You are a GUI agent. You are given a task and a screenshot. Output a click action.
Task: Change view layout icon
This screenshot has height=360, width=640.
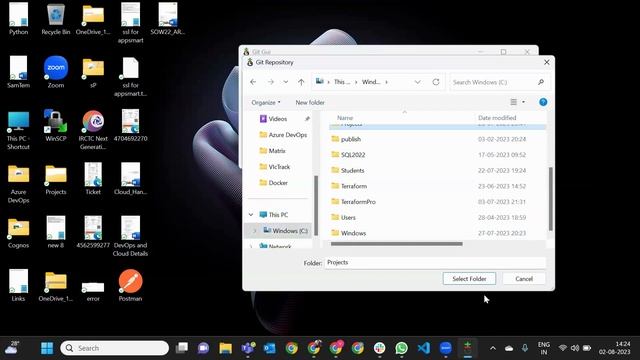[513, 102]
